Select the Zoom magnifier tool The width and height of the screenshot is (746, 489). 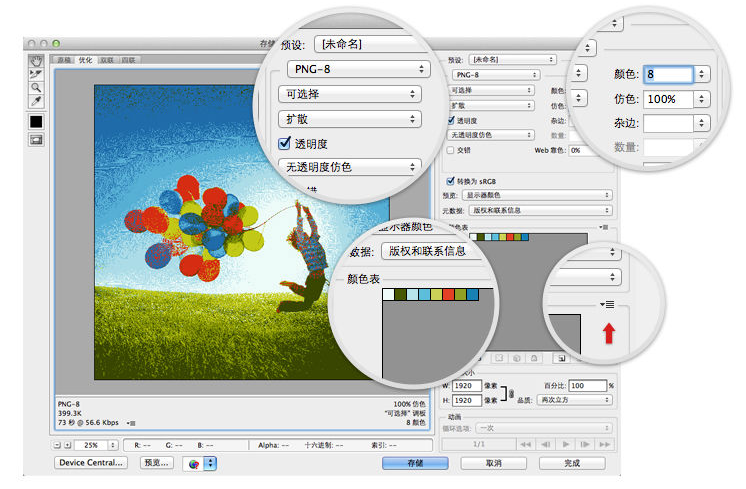pos(36,88)
